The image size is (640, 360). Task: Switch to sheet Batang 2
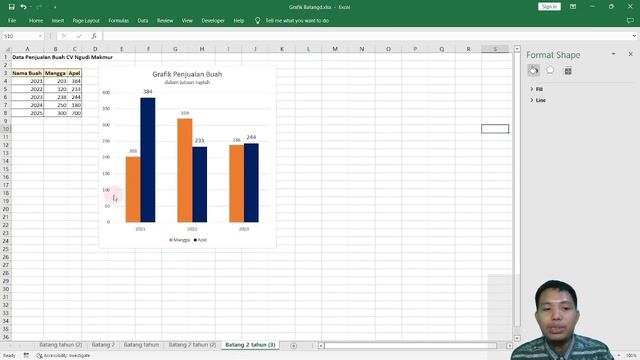coord(103,345)
